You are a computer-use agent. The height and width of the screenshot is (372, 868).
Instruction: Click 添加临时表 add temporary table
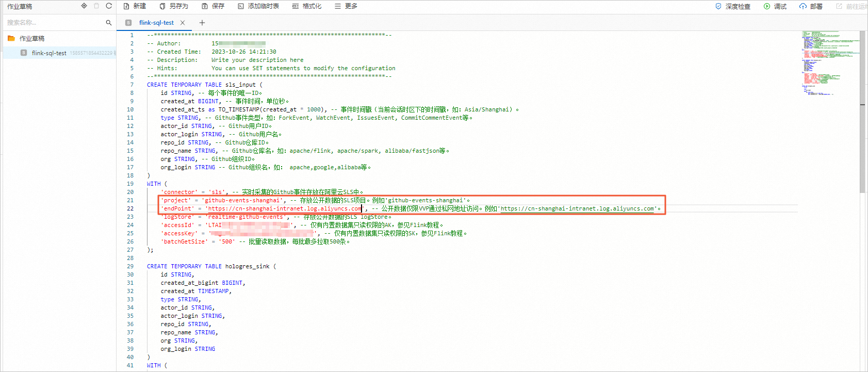pyautogui.click(x=258, y=6)
